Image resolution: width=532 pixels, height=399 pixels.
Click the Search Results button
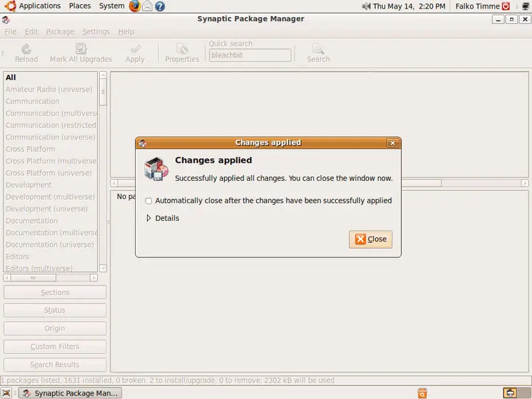(x=55, y=364)
